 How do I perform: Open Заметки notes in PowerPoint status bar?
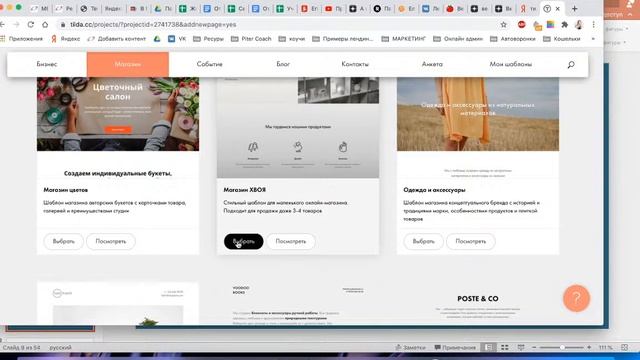(x=410, y=347)
